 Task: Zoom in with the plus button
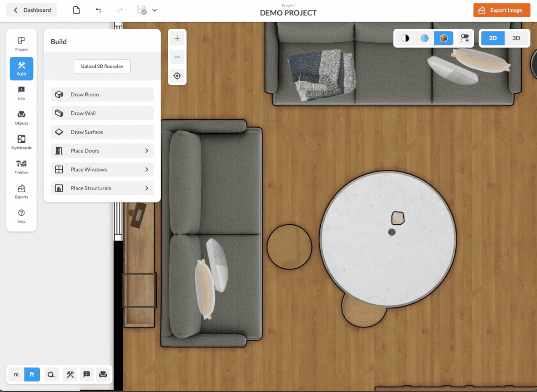[x=177, y=38]
